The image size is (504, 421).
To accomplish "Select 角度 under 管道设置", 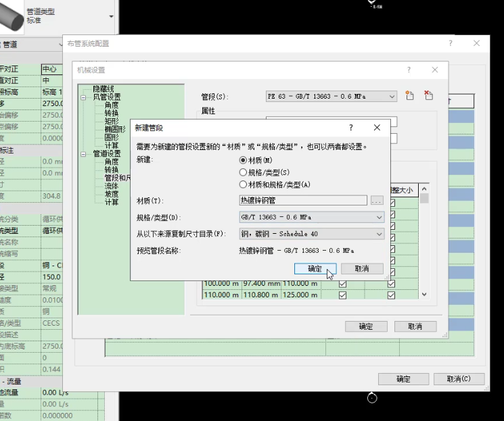I will (x=111, y=162).
